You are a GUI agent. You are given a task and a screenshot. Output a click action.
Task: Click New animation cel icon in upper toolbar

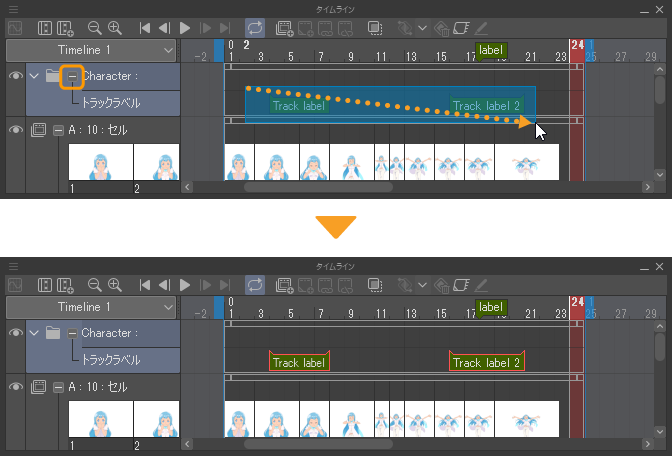284,28
